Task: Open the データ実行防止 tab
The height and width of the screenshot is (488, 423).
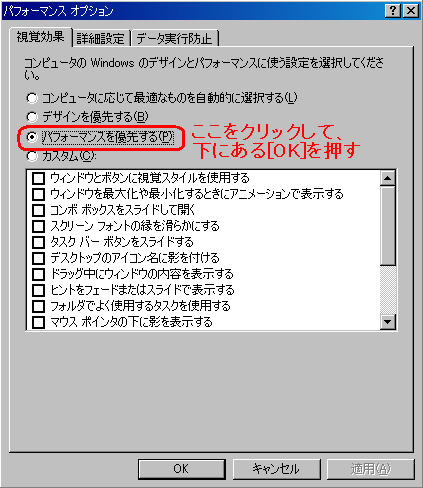Action: pos(174,38)
